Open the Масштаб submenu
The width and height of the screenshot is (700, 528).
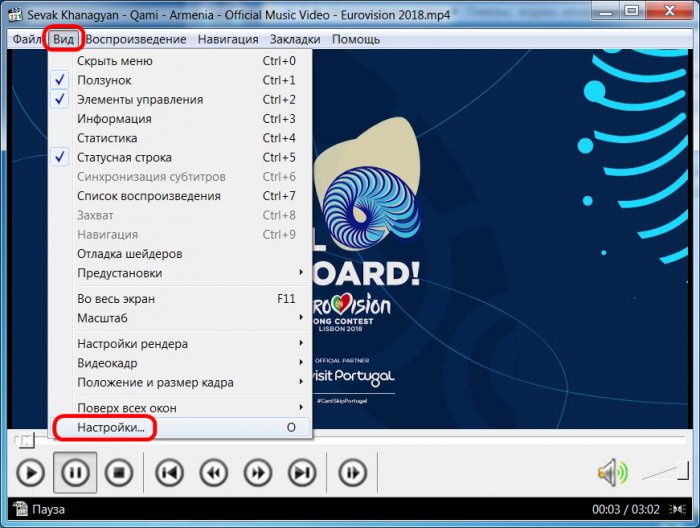[102, 318]
